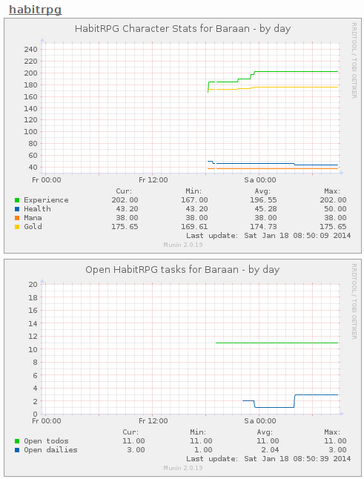
Task: Click the green Open todos legend swatch
Action: pos(17,441)
